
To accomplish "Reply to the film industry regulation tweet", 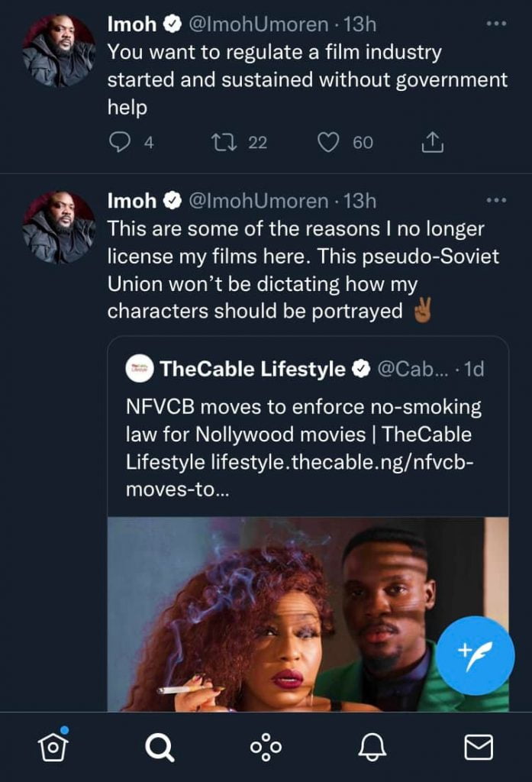I will pyautogui.click(x=120, y=142).
